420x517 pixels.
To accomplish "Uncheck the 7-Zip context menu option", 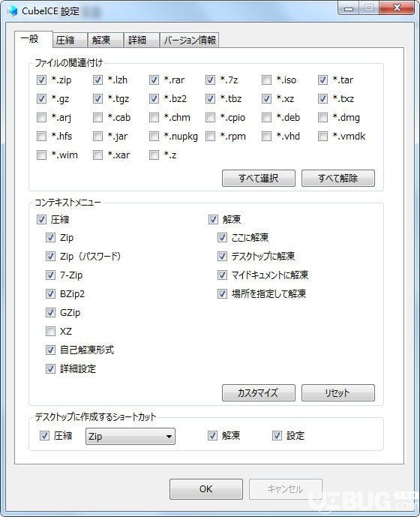I will (x=50, y=275).
